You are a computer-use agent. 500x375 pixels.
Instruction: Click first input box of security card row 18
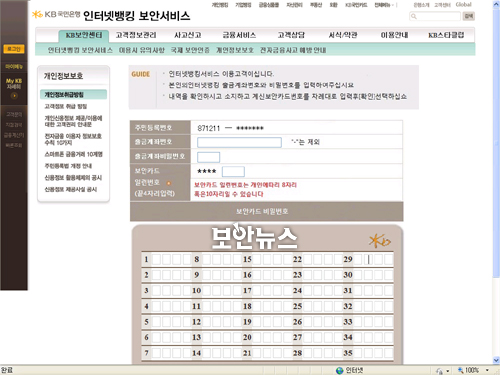pos(257,306)
